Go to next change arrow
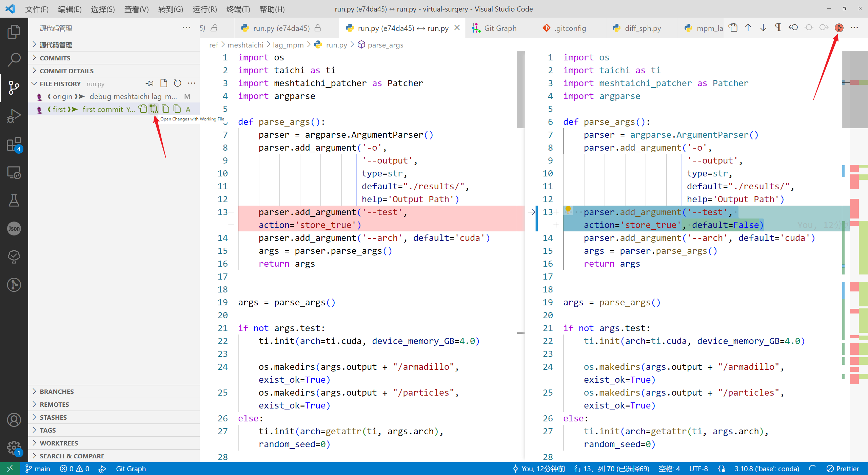 [x=763, y=28]
